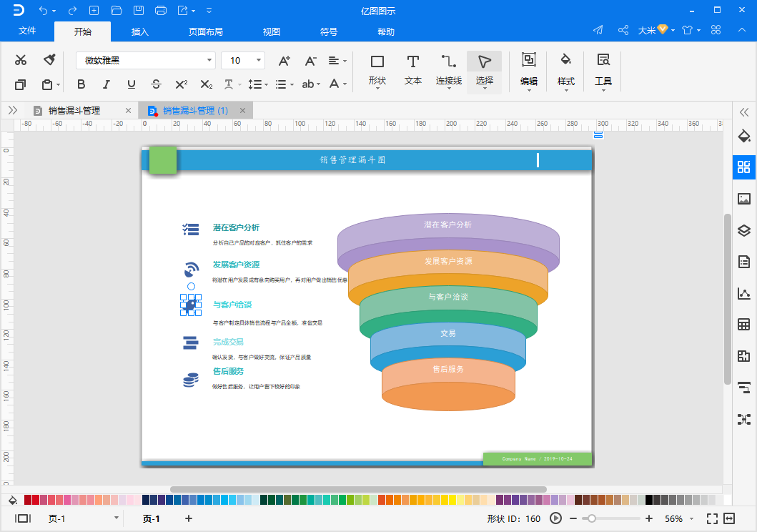Screen dimensions: 757x532
Task: Expand the left symbol library panel
Action: pos(13,111)
